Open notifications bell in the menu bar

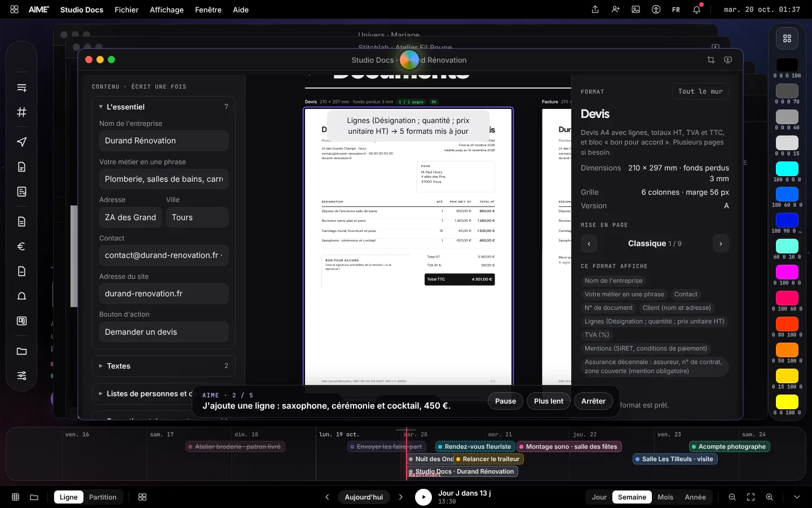697,10
